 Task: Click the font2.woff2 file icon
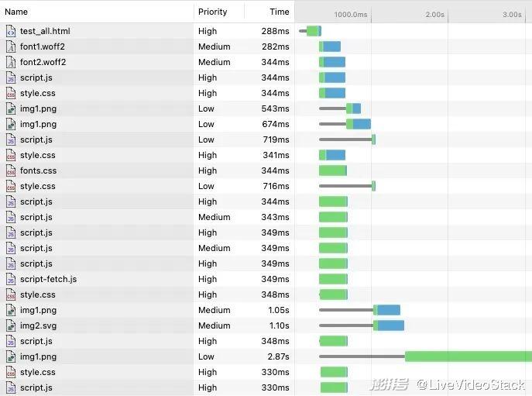tap(11, 62)
